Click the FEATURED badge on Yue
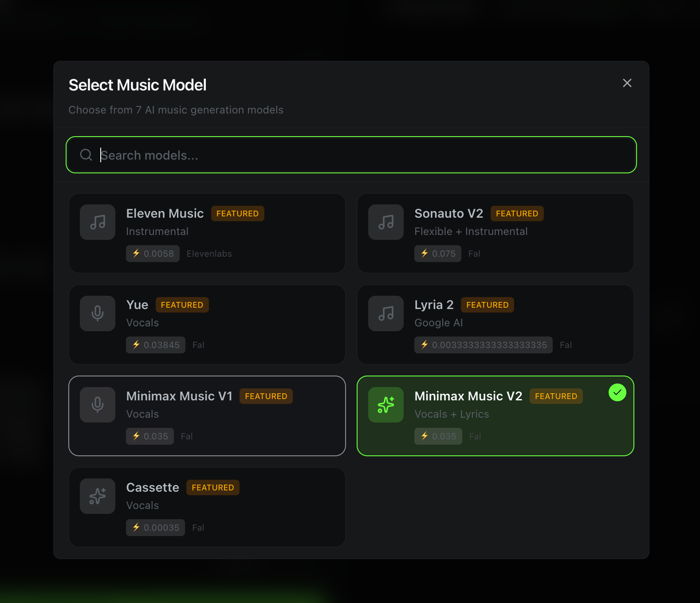 pos(182,305)
